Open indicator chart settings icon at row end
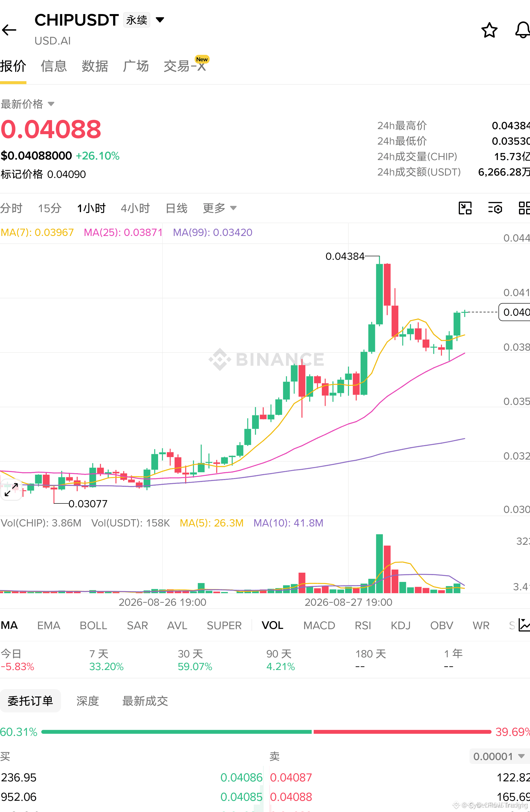 click(524, 625)
